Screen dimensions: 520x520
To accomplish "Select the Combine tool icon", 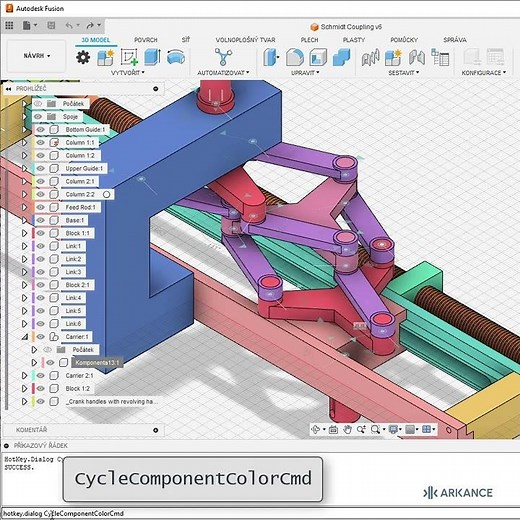I will coord(341,57).
